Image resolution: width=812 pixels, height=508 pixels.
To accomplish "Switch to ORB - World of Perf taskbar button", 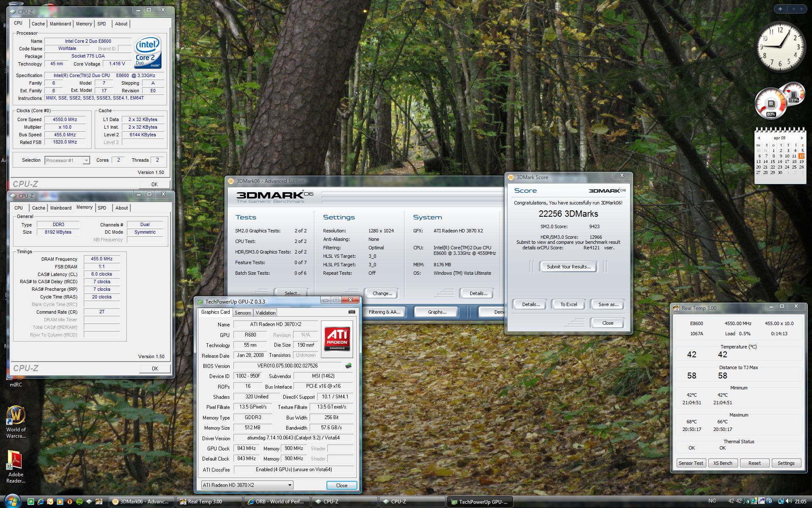I will click(x=277, y=502).
